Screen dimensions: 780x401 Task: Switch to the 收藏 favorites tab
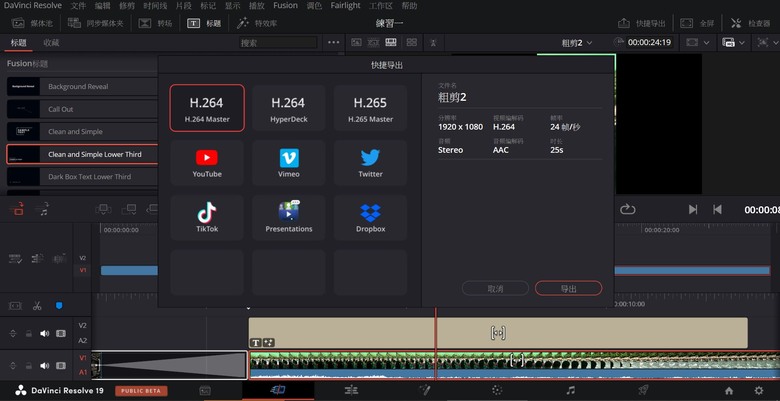pos(51,43)
